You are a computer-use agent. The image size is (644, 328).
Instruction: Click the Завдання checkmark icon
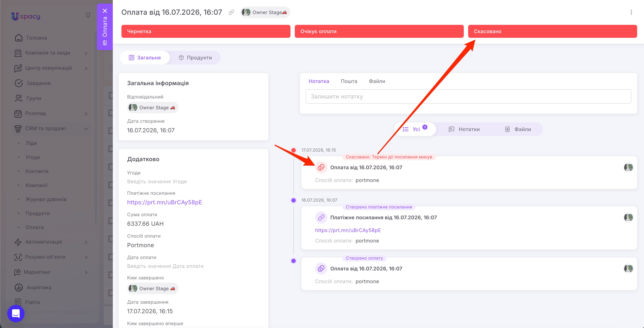19,83
